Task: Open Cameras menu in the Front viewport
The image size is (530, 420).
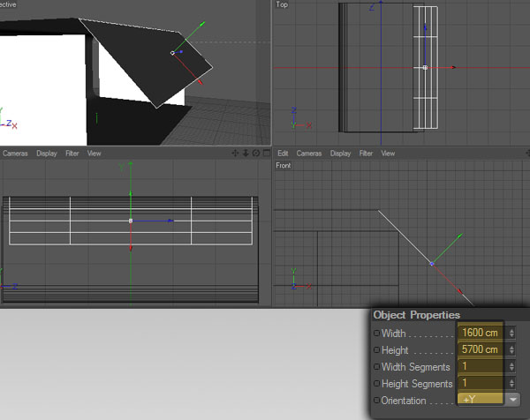Action: pyautogui.click(x=309, y=154)
